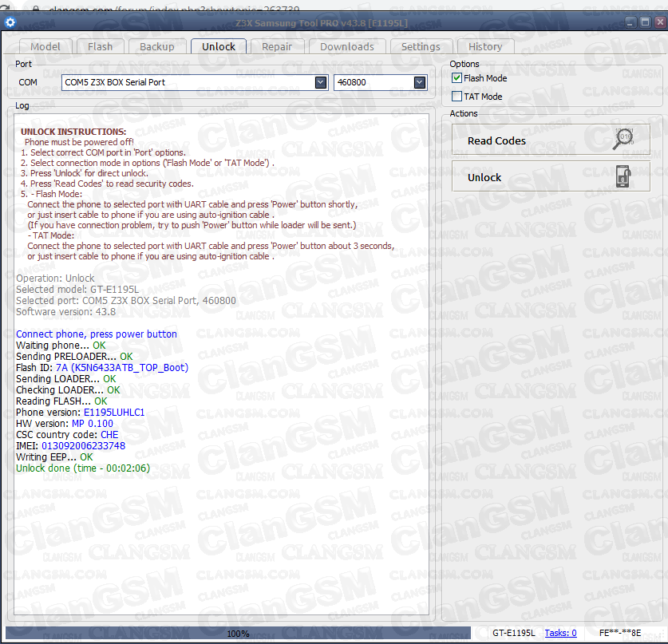View the History tab

coord(486,46)
